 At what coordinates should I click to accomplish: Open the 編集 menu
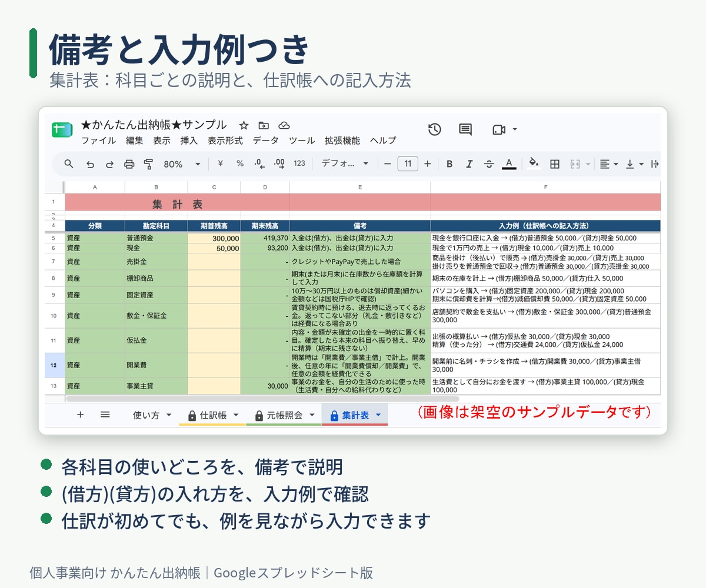pyautogui.click(x=134, y=141)
